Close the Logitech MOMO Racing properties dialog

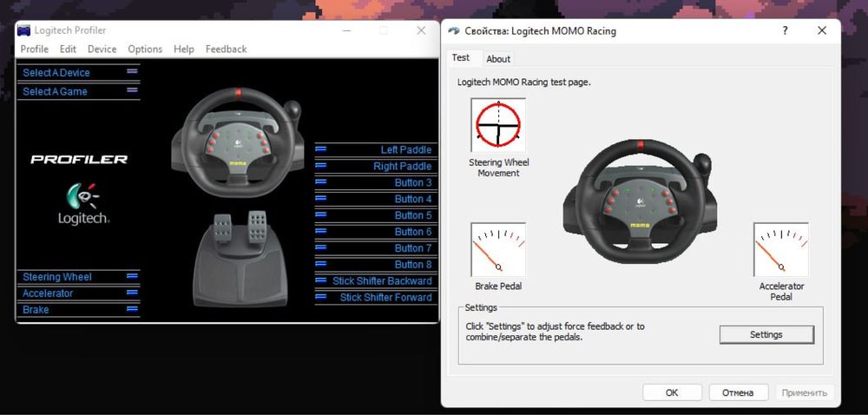pyautogui.click(x=822, y=31)
